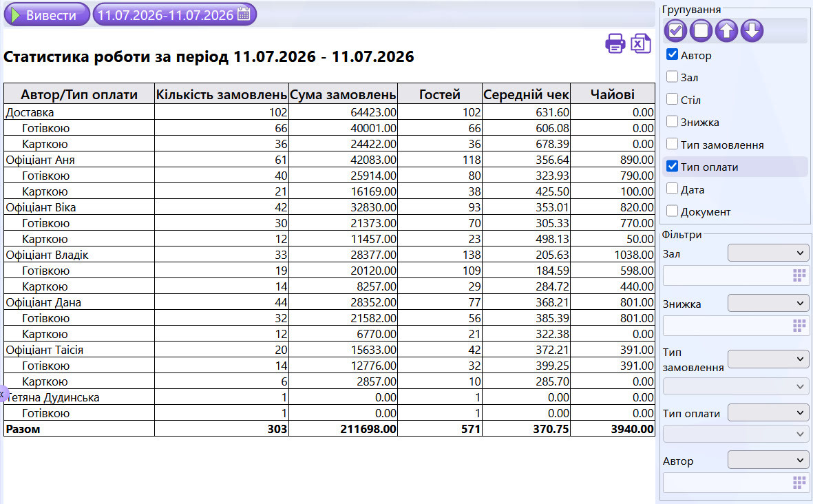The image size is (813, 504).
Task: Select the Офіціант Таісія row
Action: point(329,350)
